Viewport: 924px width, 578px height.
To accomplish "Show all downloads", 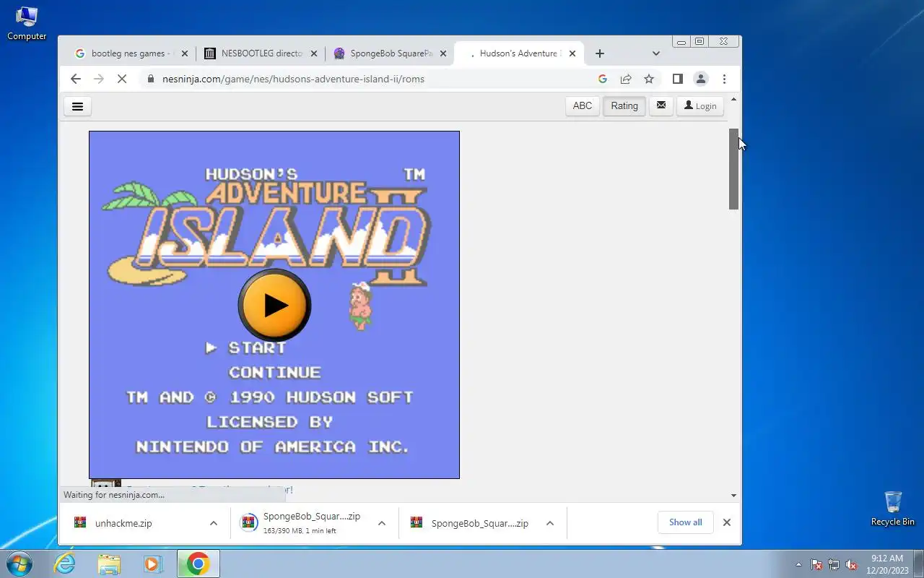I will tap(685, 522).
